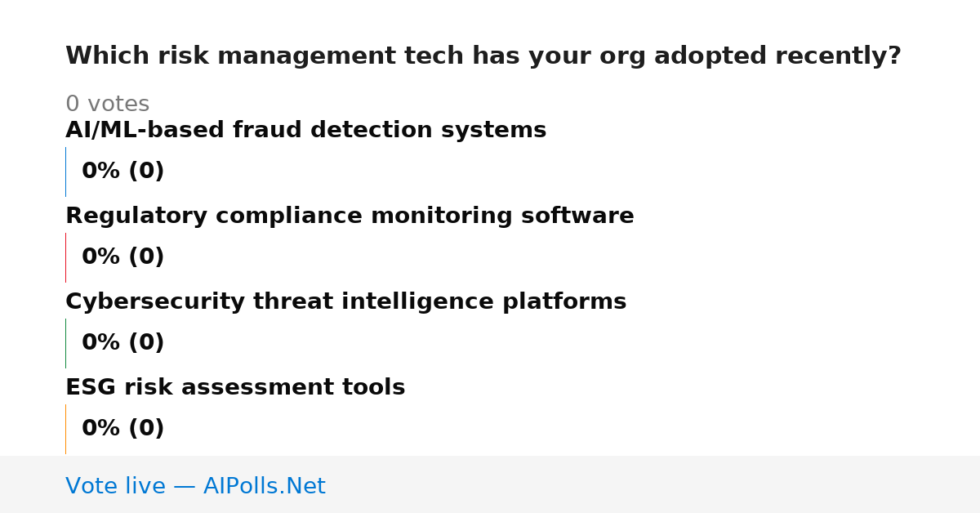
Task: Click the (0) count under Regulatory compliance
Action: pyautogui.click(x=146, y=257)
